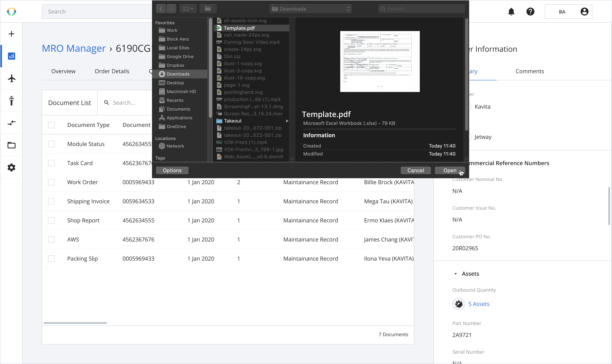Check the Shop Report row checkbox
This screenshot has width=612, height=364.
point(51,221)
